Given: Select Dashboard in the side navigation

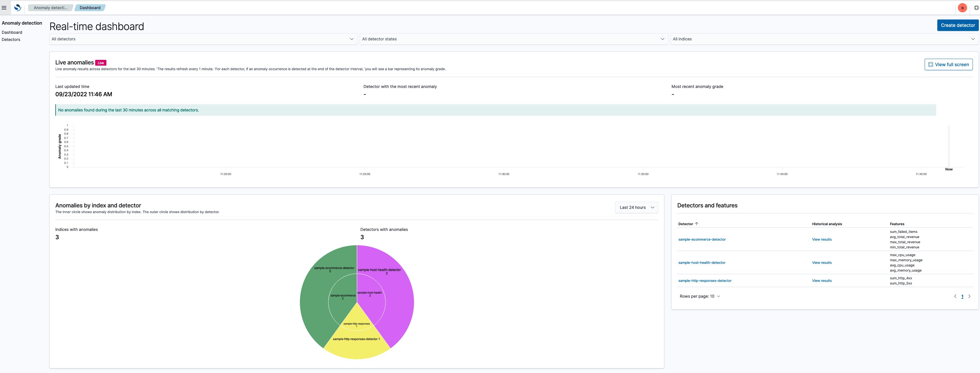Looking at the screenshot, I should point(12,32).
